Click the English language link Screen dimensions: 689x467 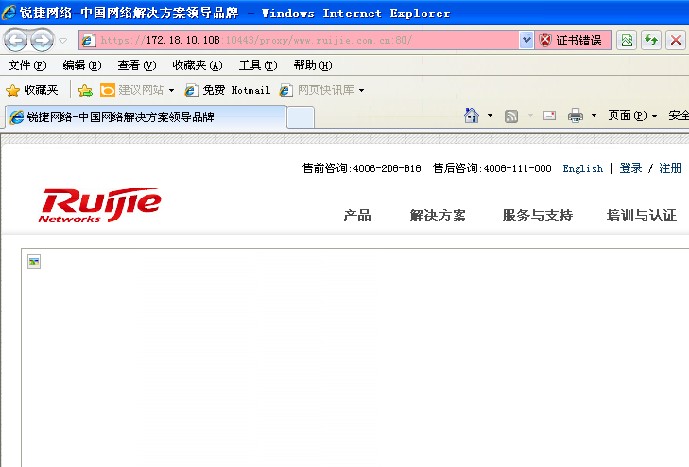(583, 169)
